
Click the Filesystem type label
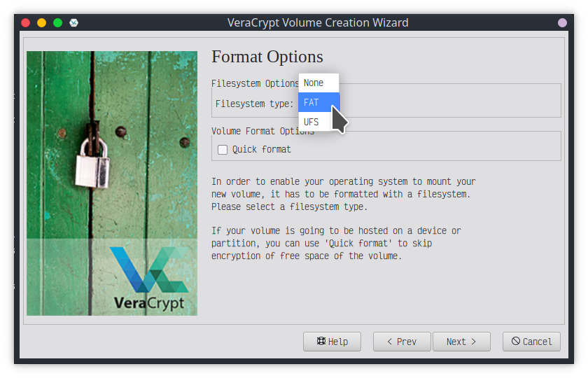254,104
